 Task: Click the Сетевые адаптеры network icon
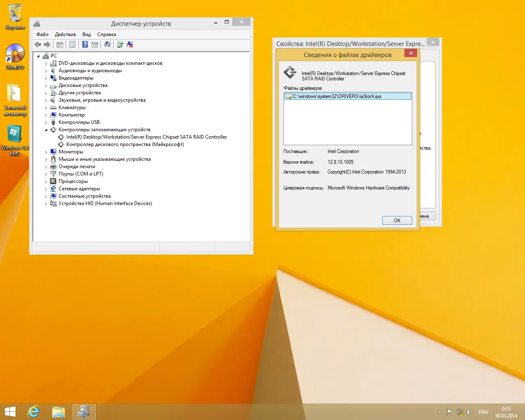pos(53,189)
